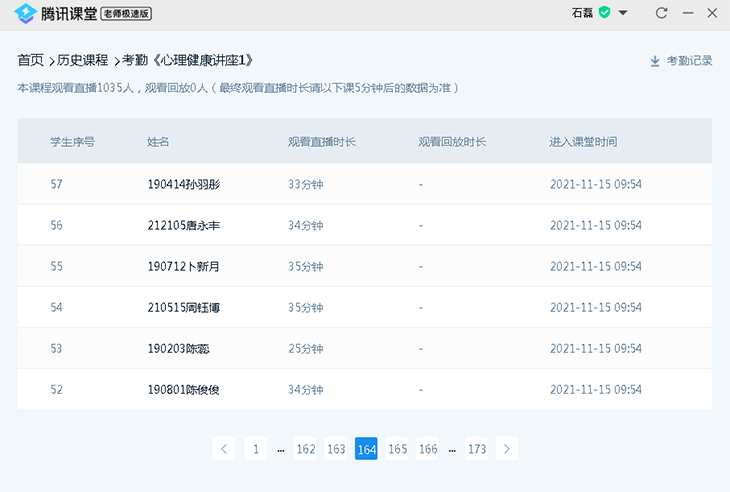
Task: Select student name 190203陈蕊
Action: (179, 348)
